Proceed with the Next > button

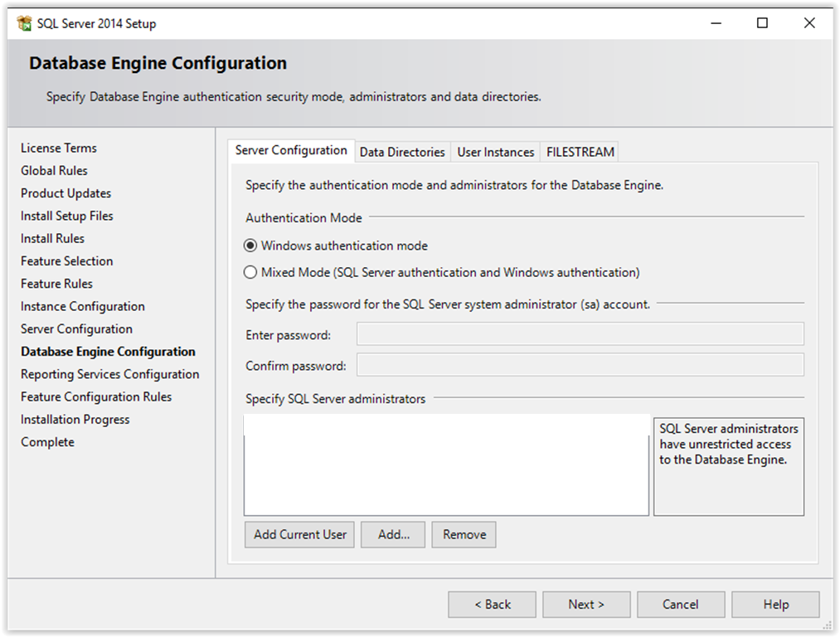point(586,605)
